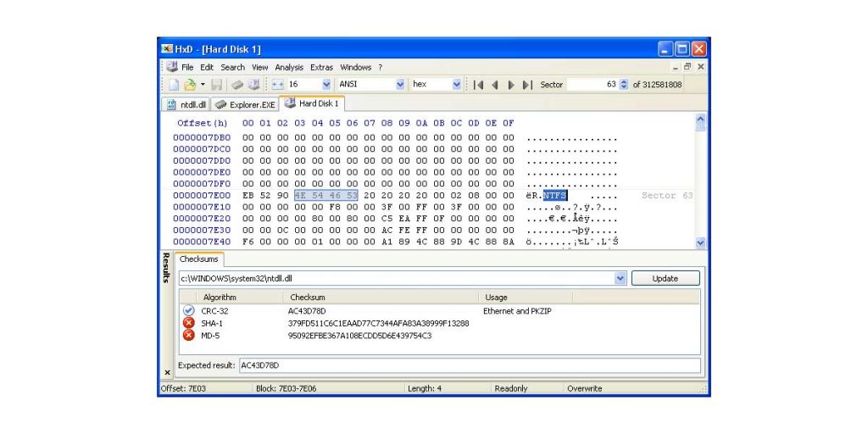Image resolution: width=868 pixels, height=434 pixels.
Task: Open the bytes per row dropdown showing 16
Action: tap(326, 85)
